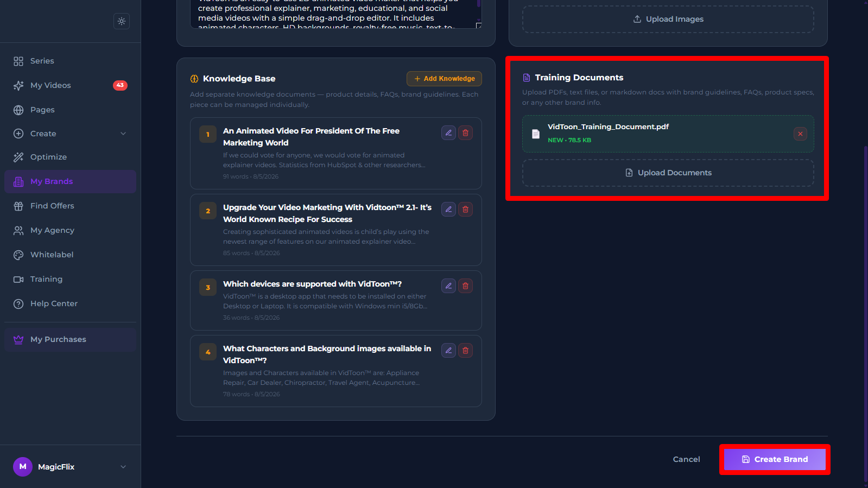This screenshot has width=868, height=488.
Task: Click the Find Offers gift icon
Action: [x=18, y=206]
